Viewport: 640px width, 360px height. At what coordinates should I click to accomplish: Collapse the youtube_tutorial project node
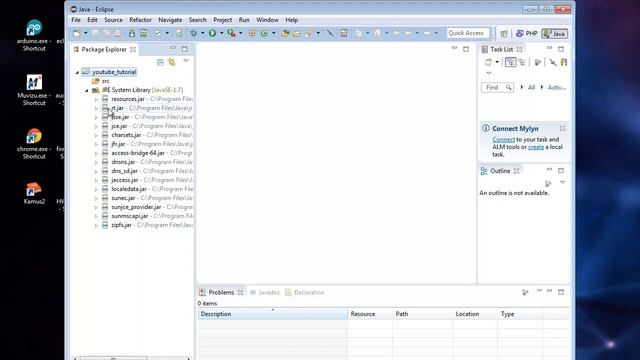point(77,72)
